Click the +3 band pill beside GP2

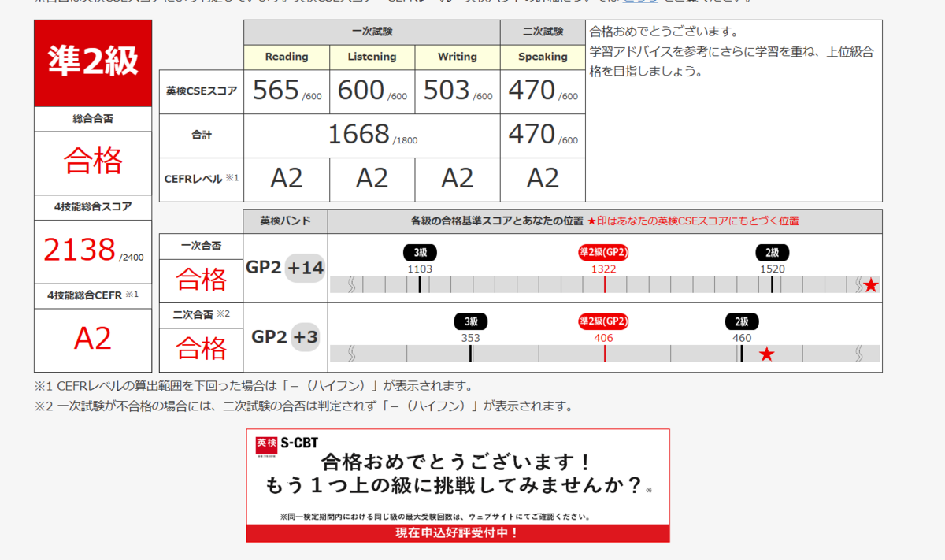306,337
